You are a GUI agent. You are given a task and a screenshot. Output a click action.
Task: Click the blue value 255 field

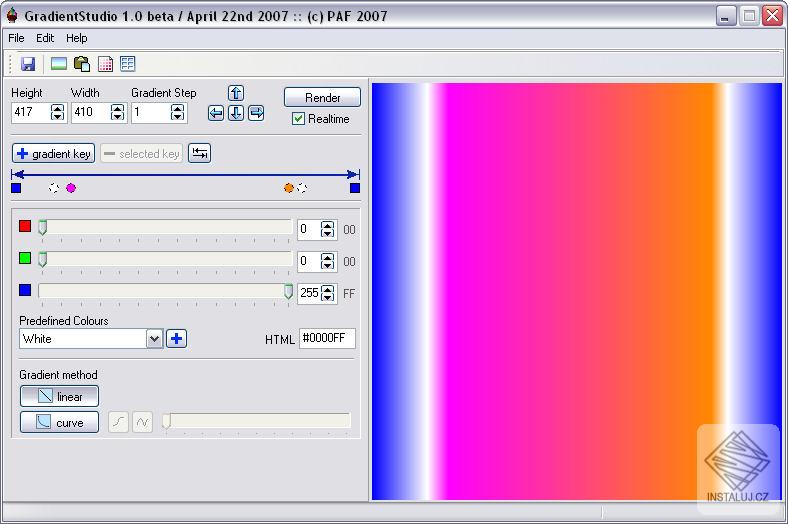[x=309, y=293]
